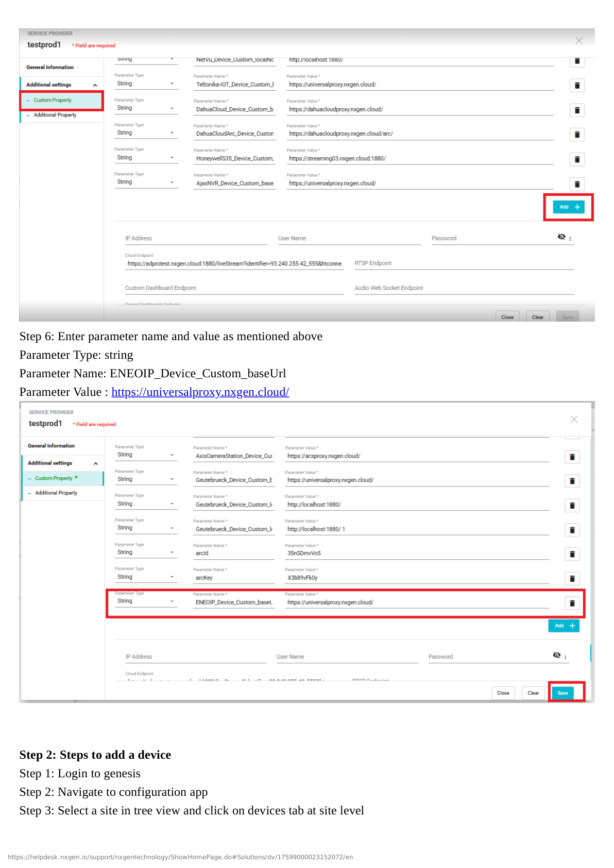Collapse Additional settings in lower dialog
614x868 pixels.
[x=95, y=463]
